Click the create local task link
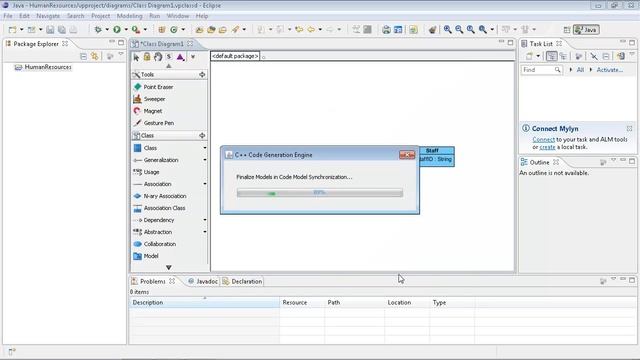Viewport: 640px width, 360px height. pos(547,147)
